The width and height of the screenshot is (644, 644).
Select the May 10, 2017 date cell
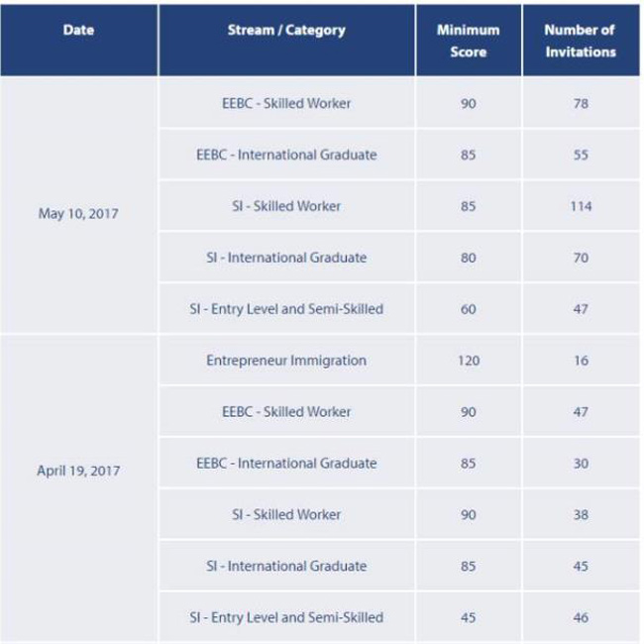(x=77, y=213)
